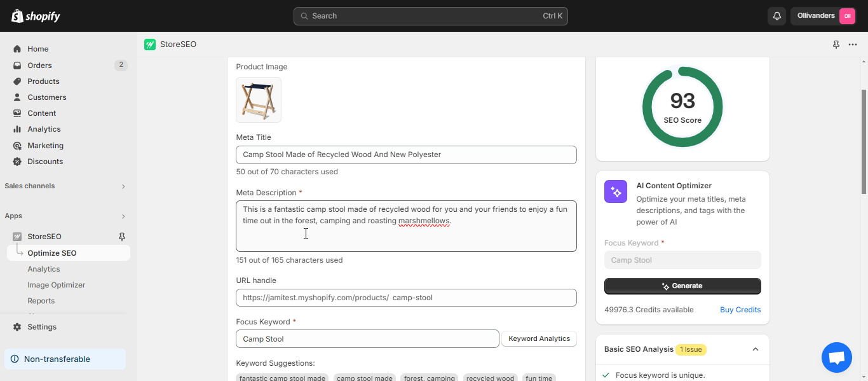Click the Products tag icon

pos(17,81)
